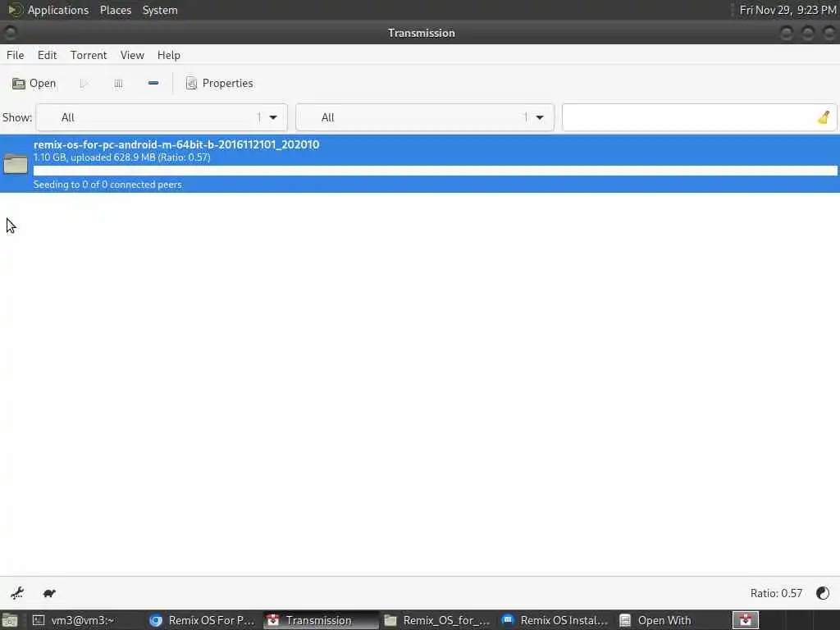The image size is (840, 630).
Task: Open the Places panel menu
Action: point(115,10)
